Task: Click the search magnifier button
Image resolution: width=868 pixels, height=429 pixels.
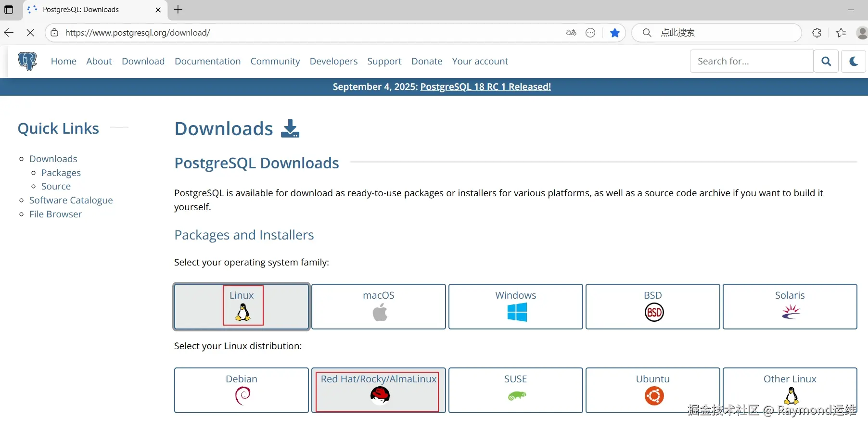Action: click(x=826, y=61)
